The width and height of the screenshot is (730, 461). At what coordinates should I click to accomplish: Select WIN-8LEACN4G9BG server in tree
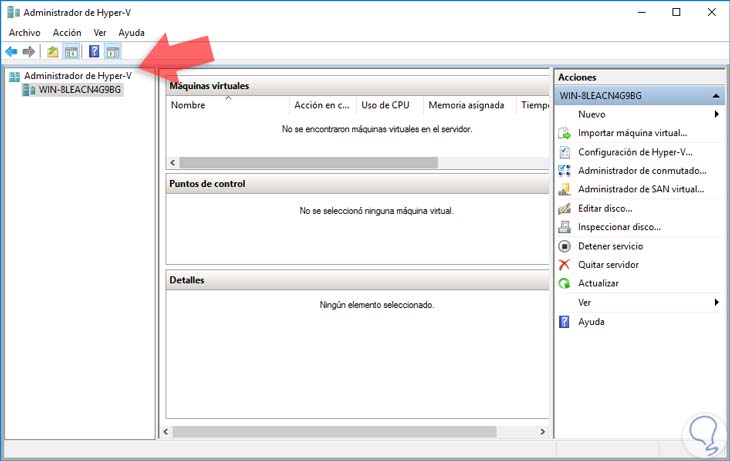(80, 90)
